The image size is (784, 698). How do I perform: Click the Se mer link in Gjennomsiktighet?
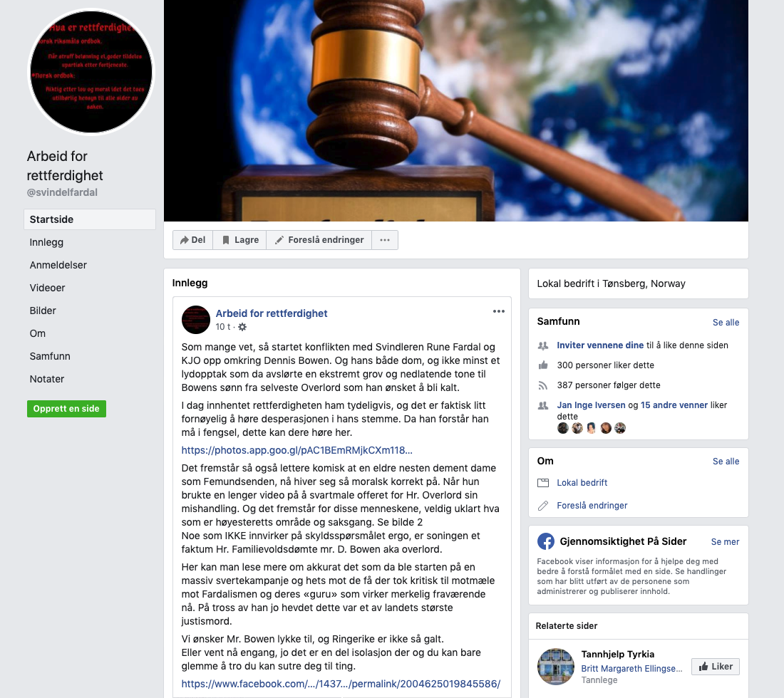pyautogui.click(x=725, y=541)
